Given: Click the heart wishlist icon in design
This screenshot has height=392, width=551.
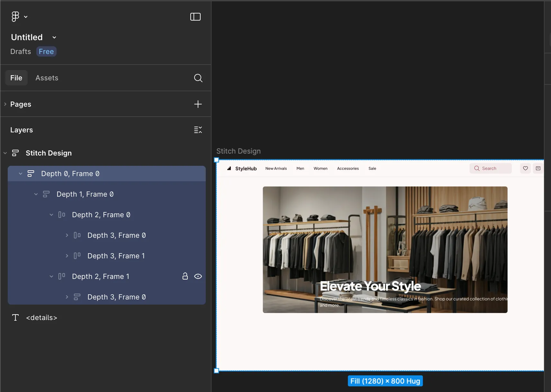Looking at the screenshot, I should (525, 168).
